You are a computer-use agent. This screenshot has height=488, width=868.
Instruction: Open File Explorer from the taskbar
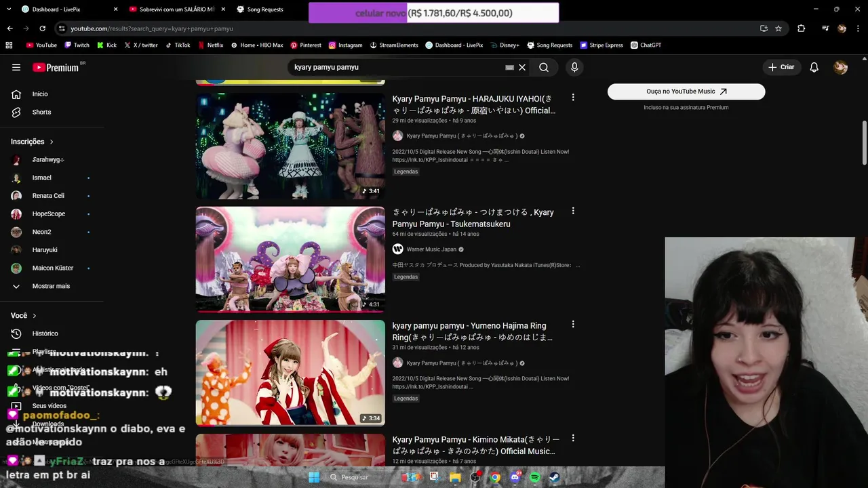click(x=455, y=477)
